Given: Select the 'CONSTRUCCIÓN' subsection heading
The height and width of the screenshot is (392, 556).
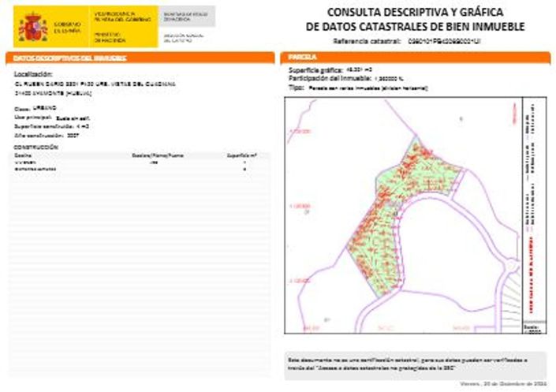Looking at the screenshot, I should [x=35, y=147].
